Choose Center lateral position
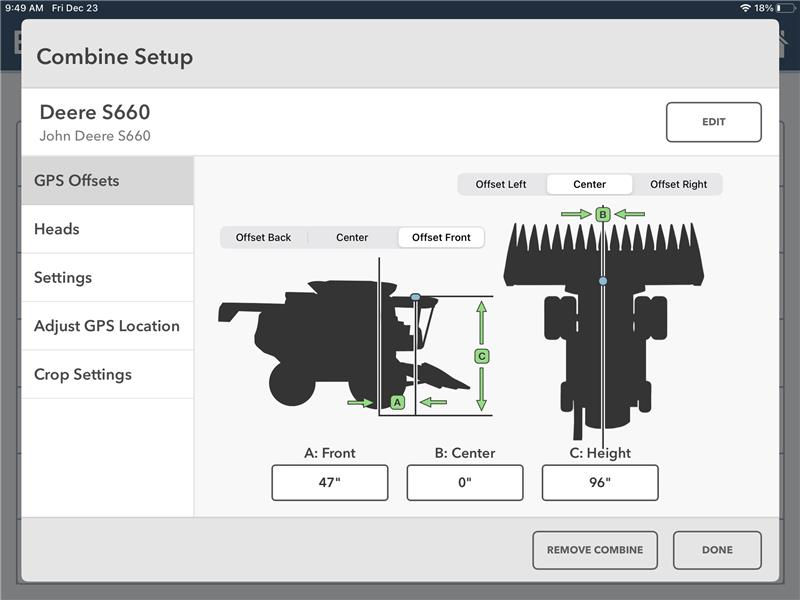The image size is (800, 600). click(589, 184)
